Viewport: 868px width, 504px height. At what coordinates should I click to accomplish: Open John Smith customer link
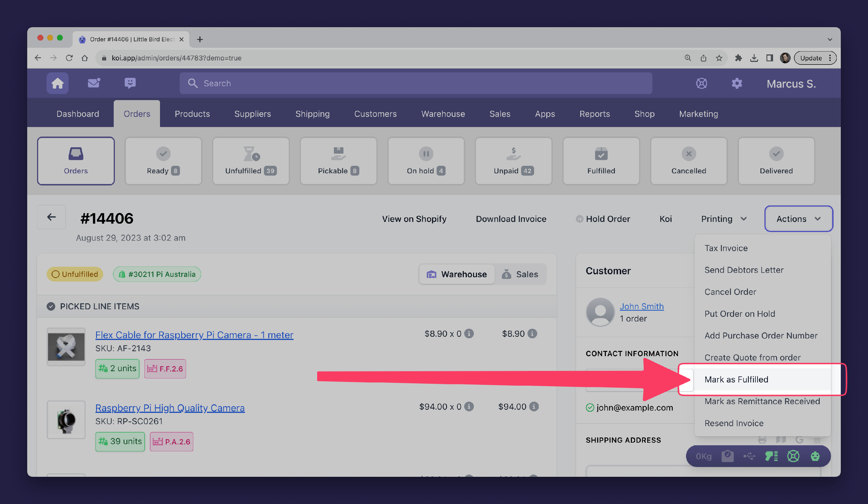click(x=641, y=306)
